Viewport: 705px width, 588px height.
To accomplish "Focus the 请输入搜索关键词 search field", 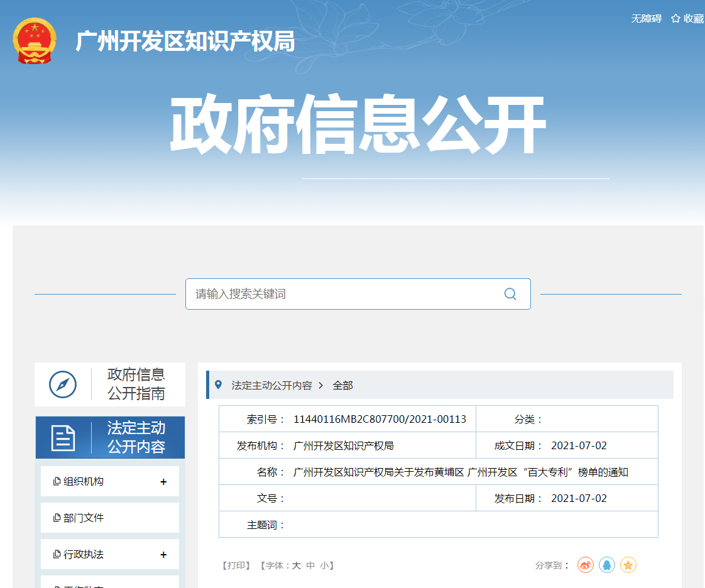I will coord(358,294).
